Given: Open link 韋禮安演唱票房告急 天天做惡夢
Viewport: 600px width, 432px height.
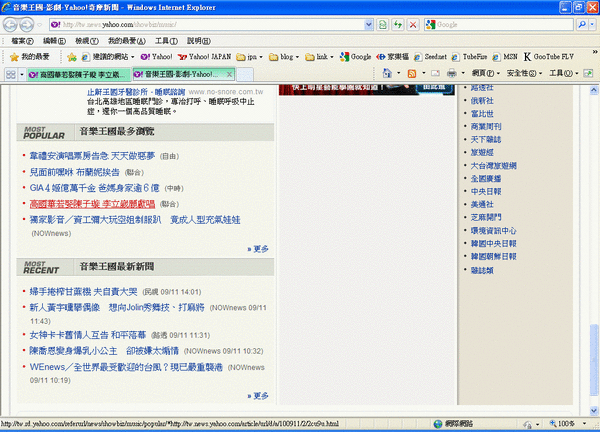Looking at the screenshot, I should (x=92, y=156).
